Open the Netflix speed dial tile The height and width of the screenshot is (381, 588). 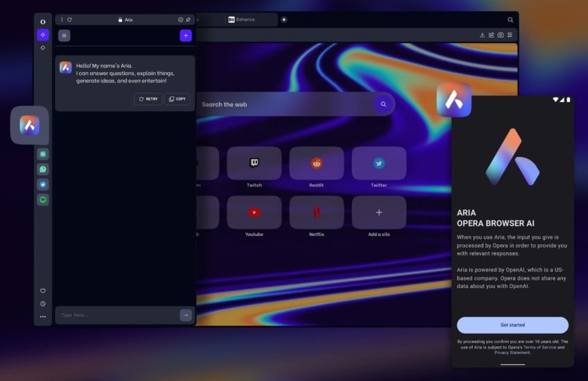coord(317,212)
